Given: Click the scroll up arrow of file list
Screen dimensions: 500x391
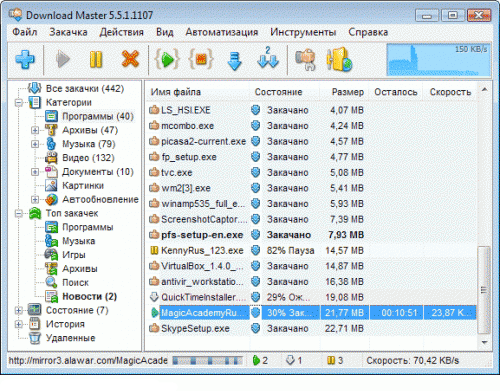Looking at the screenshot, I should coord(485,89).
